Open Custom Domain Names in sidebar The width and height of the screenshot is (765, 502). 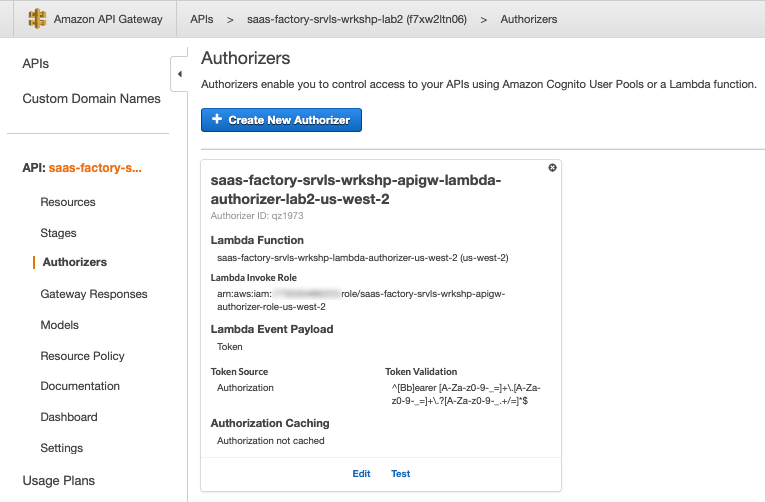pos(91,99)
